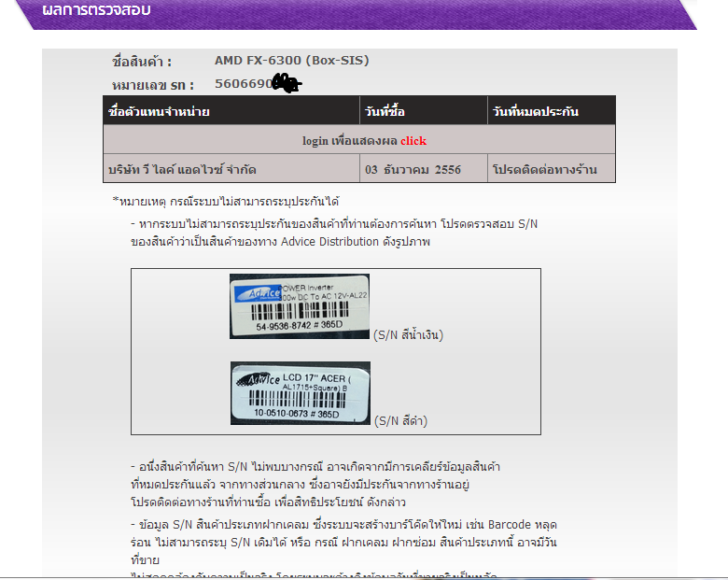Click the 'ชื่อสินค้า :' label
Screen dimensions: 728x580
142,62
